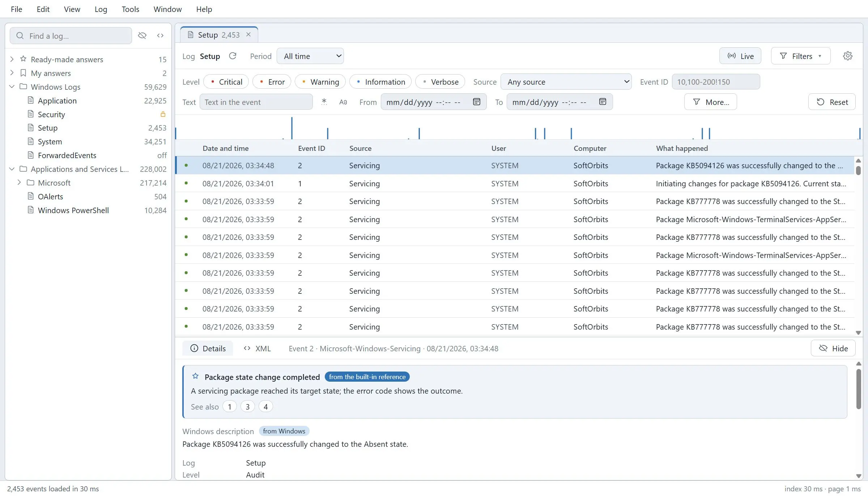The height and width of the screenshot is (496, 868).
Task: Open calendar picker for From date
Action: click(x=477, y=102)
